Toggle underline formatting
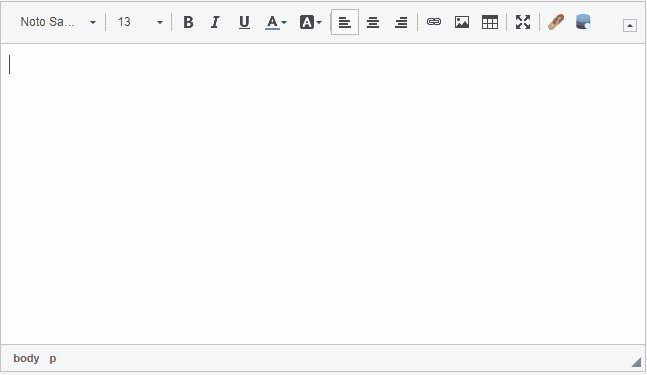Viewport: 647px width, 375px height. [x=244, y=22]
